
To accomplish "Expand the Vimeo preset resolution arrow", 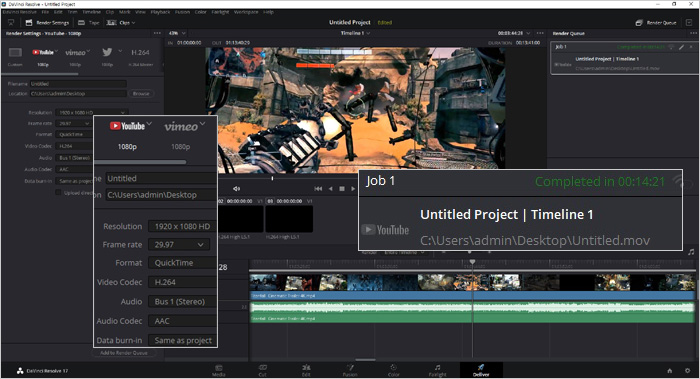I will tap(88, 51).
